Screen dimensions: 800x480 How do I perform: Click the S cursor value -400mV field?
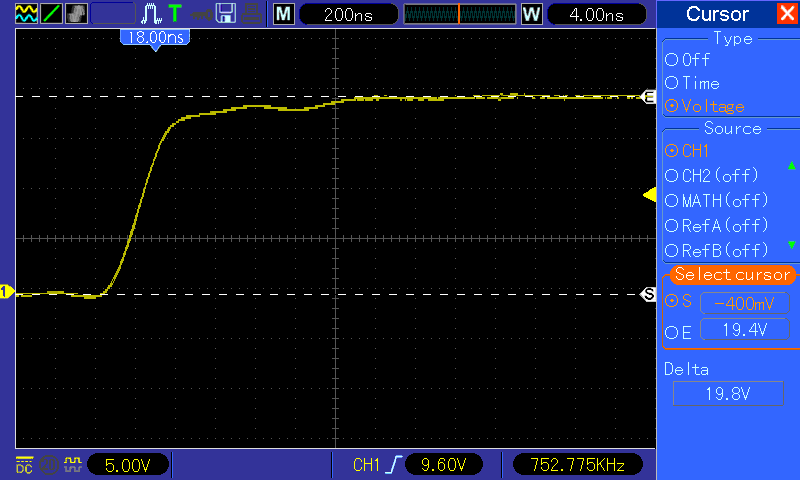tap(744, 304)
